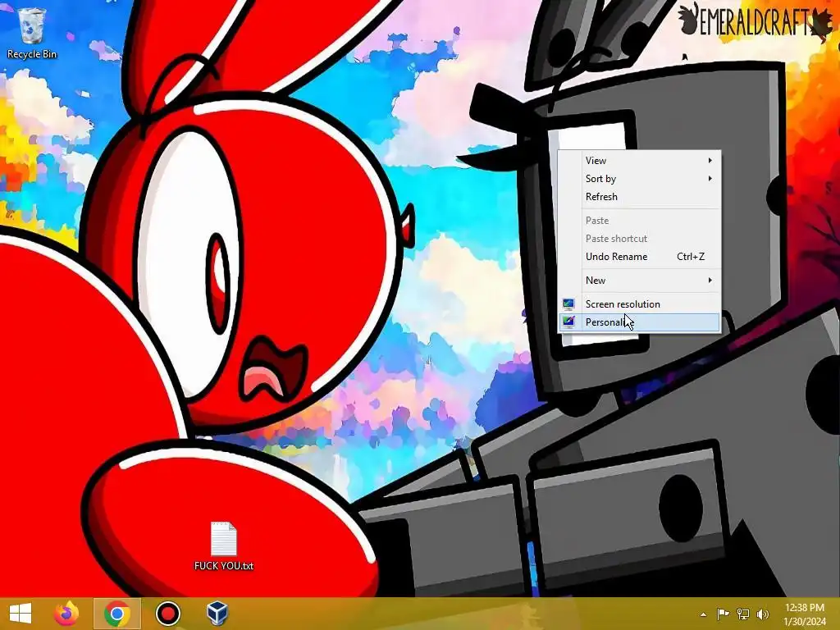
Task: Switch to Google Chrome in taskbar
Action: point(117,614)
